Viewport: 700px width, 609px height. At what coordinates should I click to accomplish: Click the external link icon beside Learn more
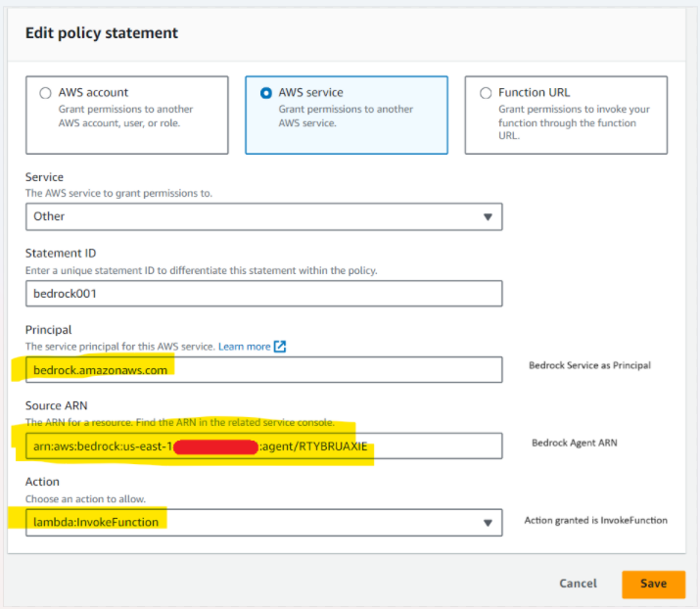click(280, 347)
